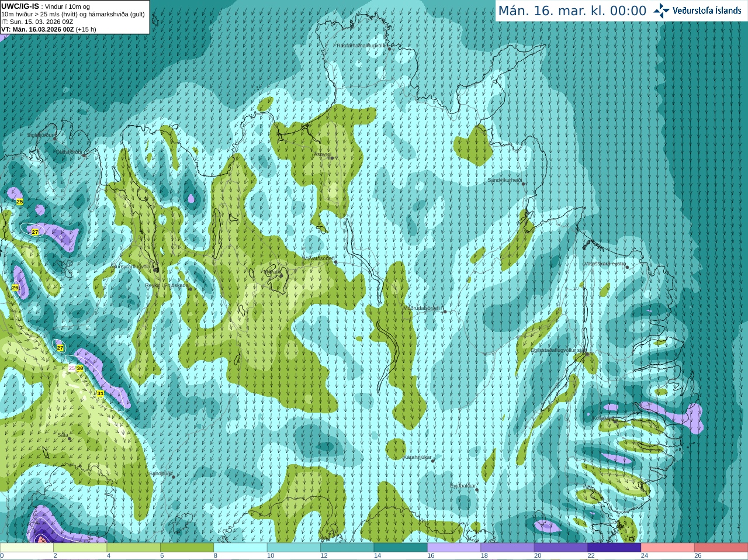This screenshot has width=748, height=560.
Task: Click the Mývatnsöræfi station label
Action: 318,258
